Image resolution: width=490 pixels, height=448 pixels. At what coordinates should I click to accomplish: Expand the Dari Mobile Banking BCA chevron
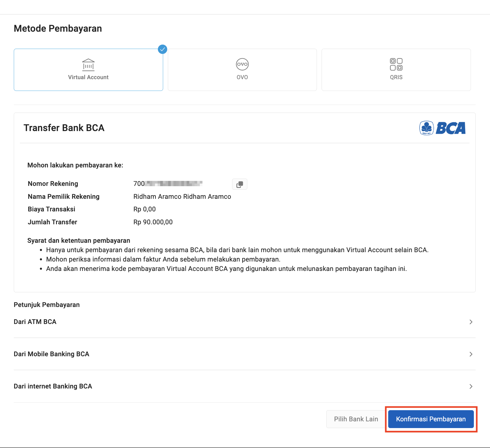point(471,354)
